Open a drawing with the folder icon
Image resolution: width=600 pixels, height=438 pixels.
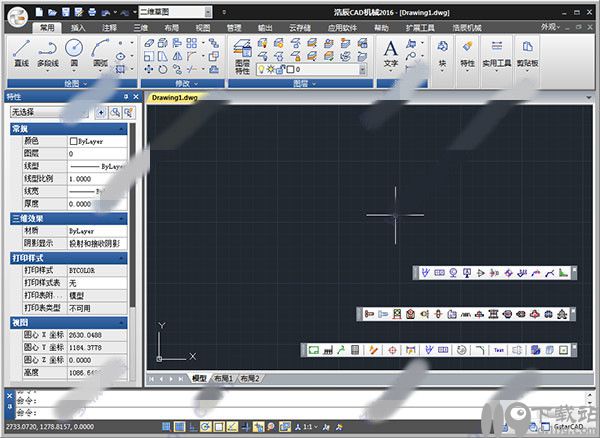52,12
